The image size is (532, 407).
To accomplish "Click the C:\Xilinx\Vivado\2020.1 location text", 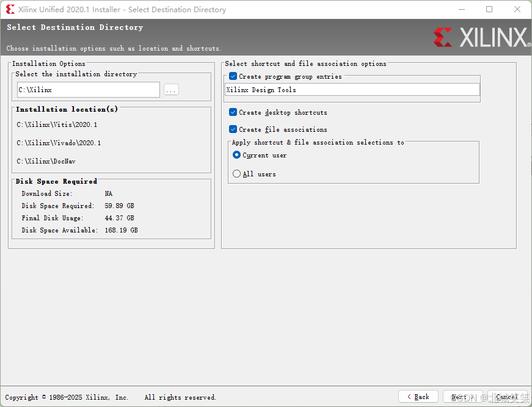I will (x=59, y=143).
